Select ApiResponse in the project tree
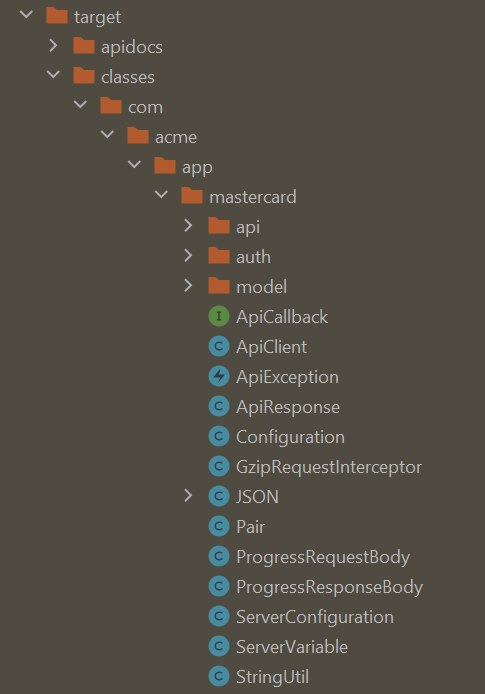Image resolution: width=485 pixels, height=694 pixels. pos(288,407)
